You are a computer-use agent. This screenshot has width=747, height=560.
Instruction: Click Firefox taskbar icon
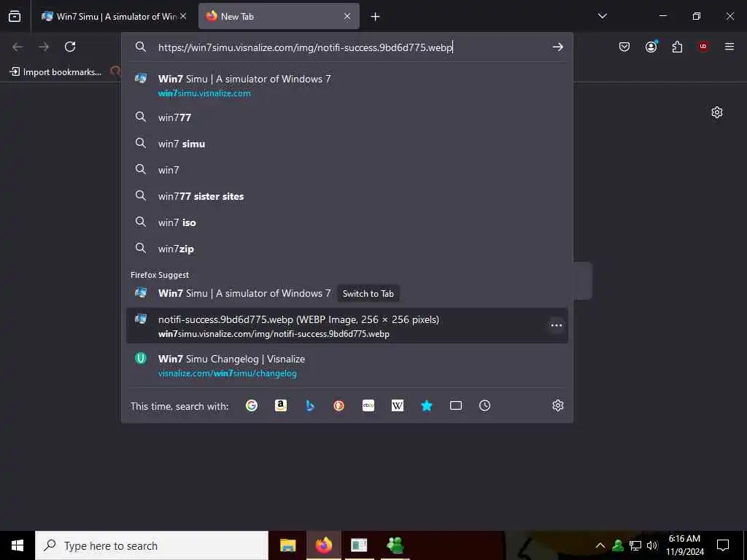point(323,545)
